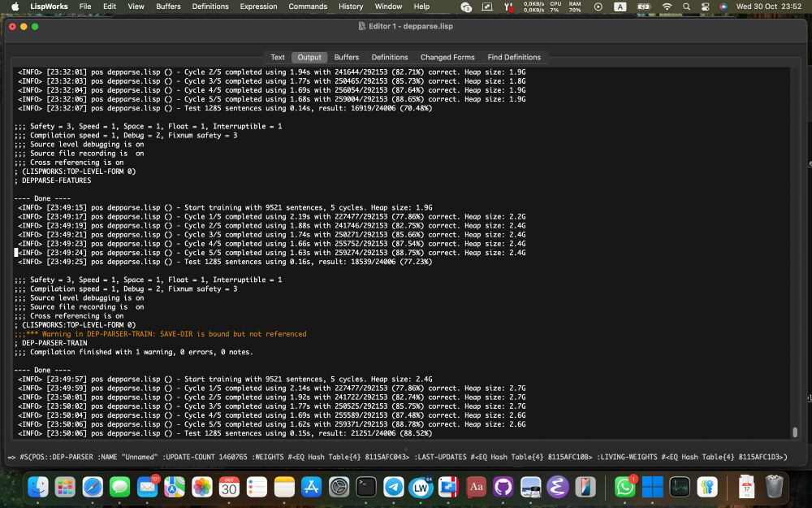This screenshot has width=812, height=508.
Task: Open the History menu
Action: (351, 7)
